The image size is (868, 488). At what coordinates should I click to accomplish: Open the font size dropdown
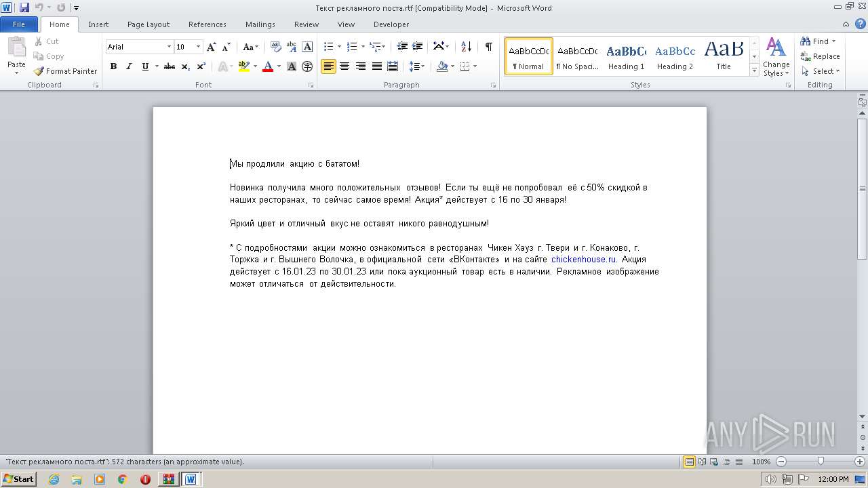pyautogui.click(x=198, y=47)
